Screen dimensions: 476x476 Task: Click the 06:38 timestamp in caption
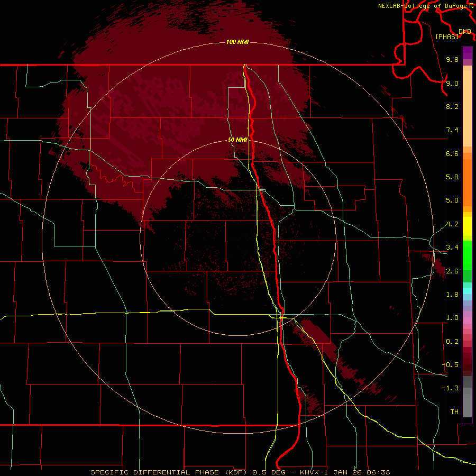pos(378,472)
